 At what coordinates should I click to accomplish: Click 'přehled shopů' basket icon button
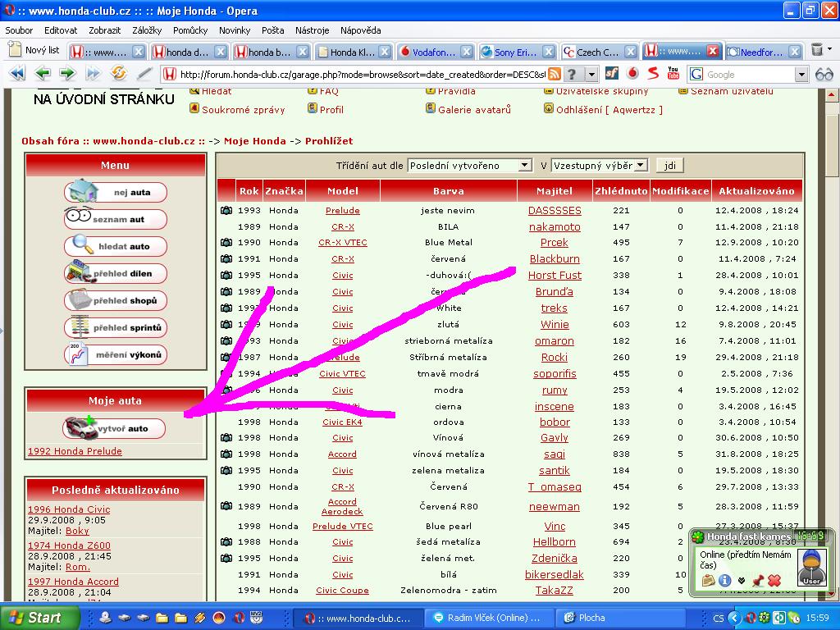click(115, 300)
